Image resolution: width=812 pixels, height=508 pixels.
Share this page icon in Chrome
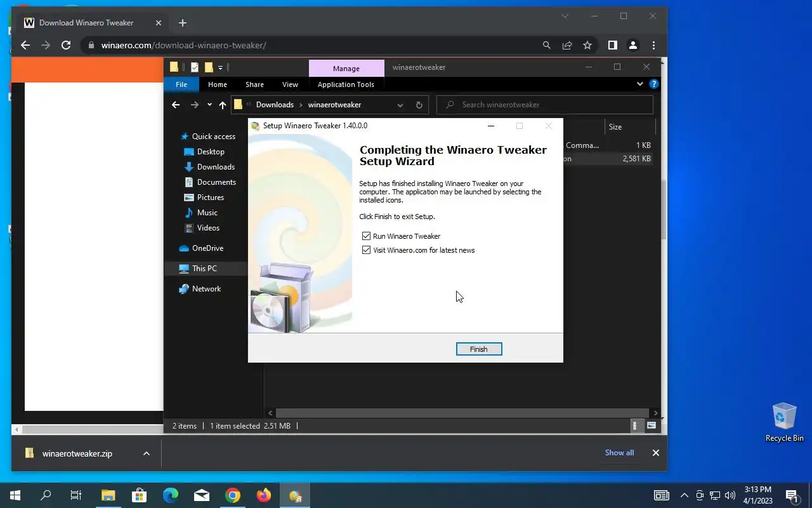[x=567, y=45]
